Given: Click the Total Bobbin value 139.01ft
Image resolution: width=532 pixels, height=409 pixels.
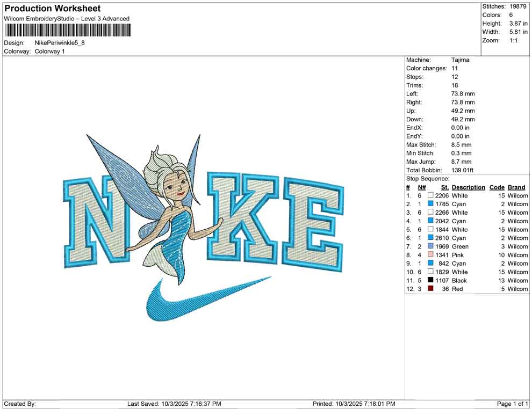Looking at the screenshot, I should point(462,170).
